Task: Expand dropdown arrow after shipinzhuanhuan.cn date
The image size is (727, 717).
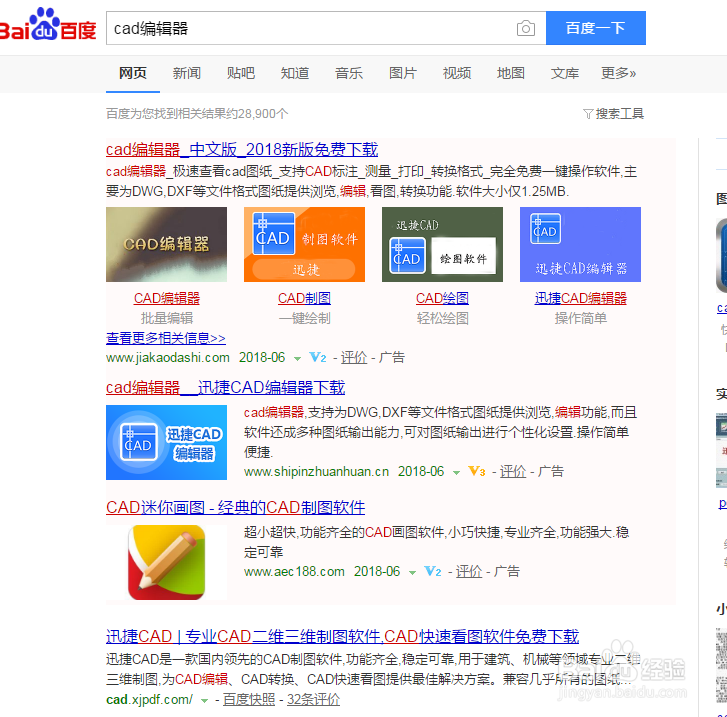Action: point(456,473)
